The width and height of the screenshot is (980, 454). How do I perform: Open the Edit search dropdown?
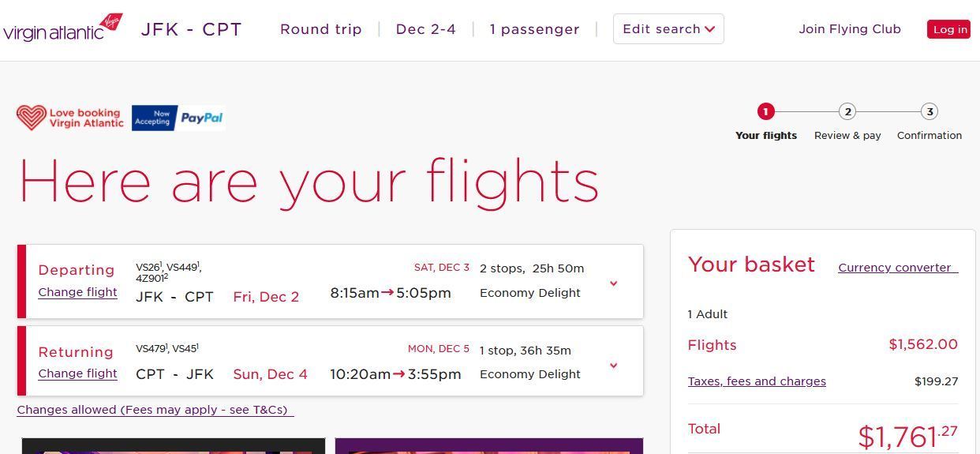pos(668,29)
